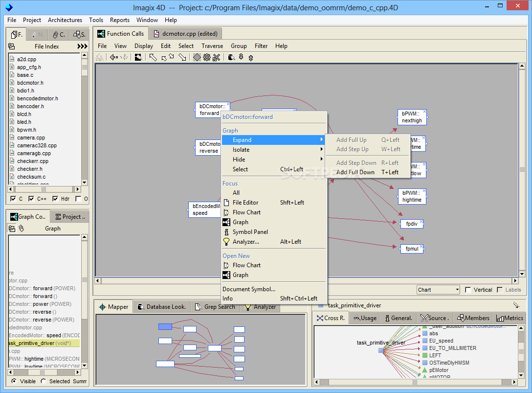
Task: Click the folders icon in Graph panel header
Action: [x=12, y=229]
